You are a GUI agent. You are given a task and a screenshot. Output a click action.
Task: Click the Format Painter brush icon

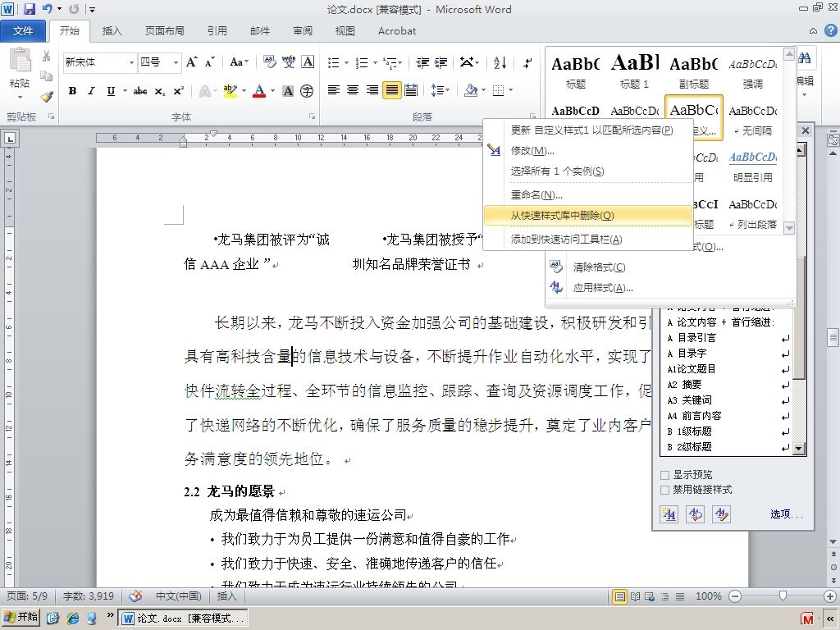(47, 97)
